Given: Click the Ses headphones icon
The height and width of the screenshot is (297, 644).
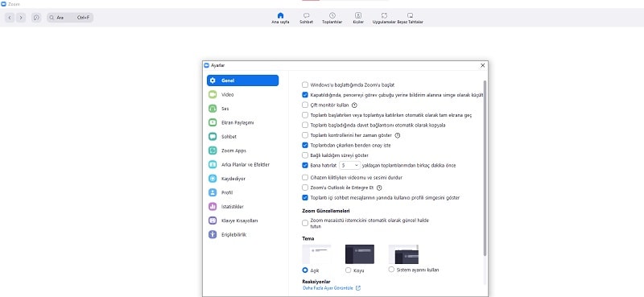Looking at the screenshot, I should [213, 109].
